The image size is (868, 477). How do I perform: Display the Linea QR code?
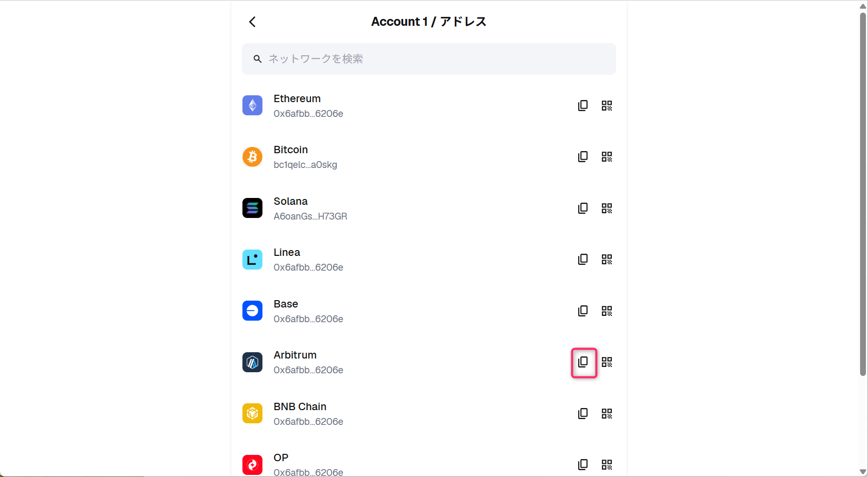point(607,260)
